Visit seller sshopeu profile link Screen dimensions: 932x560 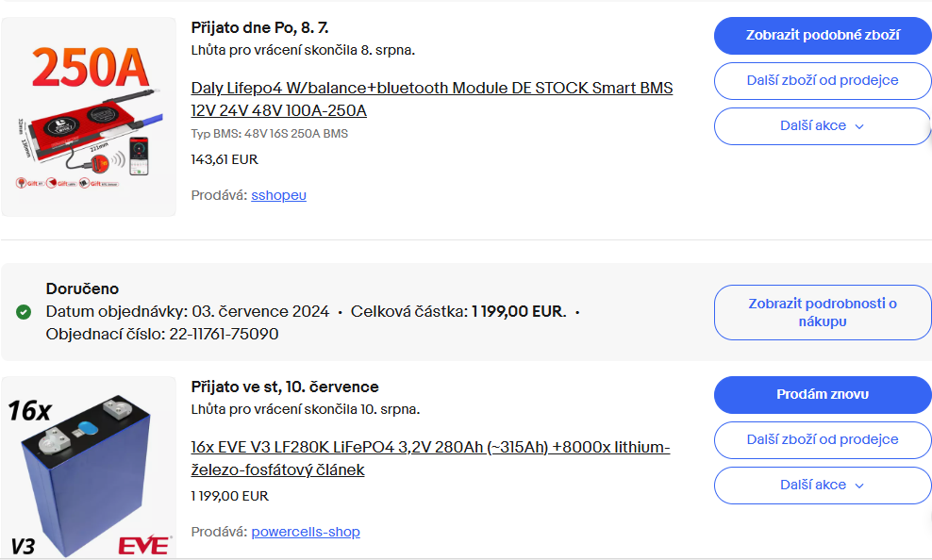pyautogui.click(x=278, y=195)
